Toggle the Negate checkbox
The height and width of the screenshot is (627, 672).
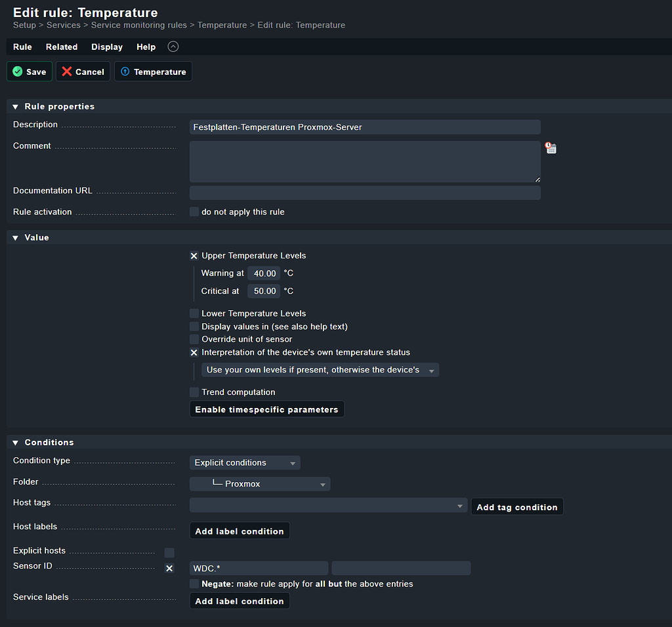pos(194,584)
